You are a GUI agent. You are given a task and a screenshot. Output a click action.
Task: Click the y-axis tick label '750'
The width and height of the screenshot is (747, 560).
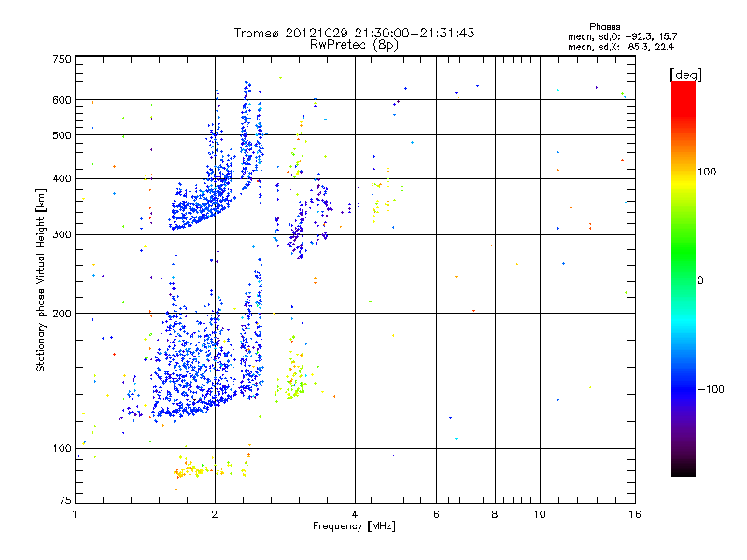coord(62,59)
